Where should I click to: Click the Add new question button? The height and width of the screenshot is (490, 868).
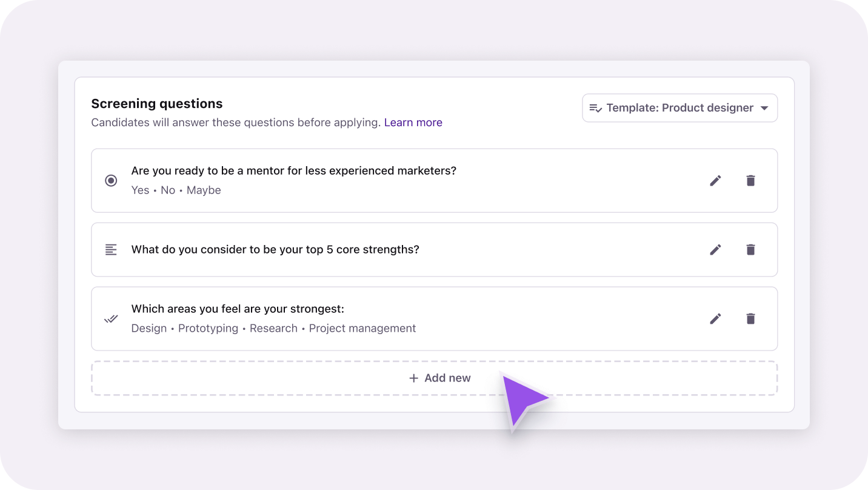(x=434, y=378)
